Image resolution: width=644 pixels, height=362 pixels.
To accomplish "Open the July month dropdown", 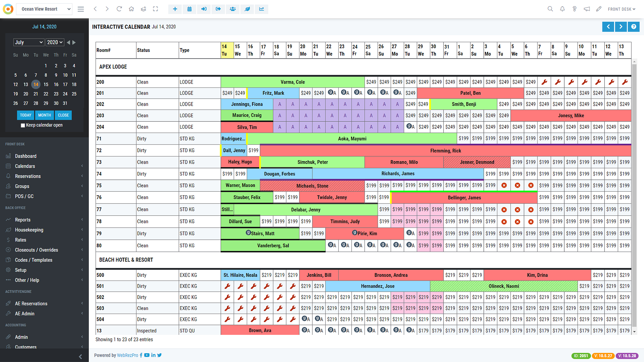I will pyautogui.click(x=28, y=42).
